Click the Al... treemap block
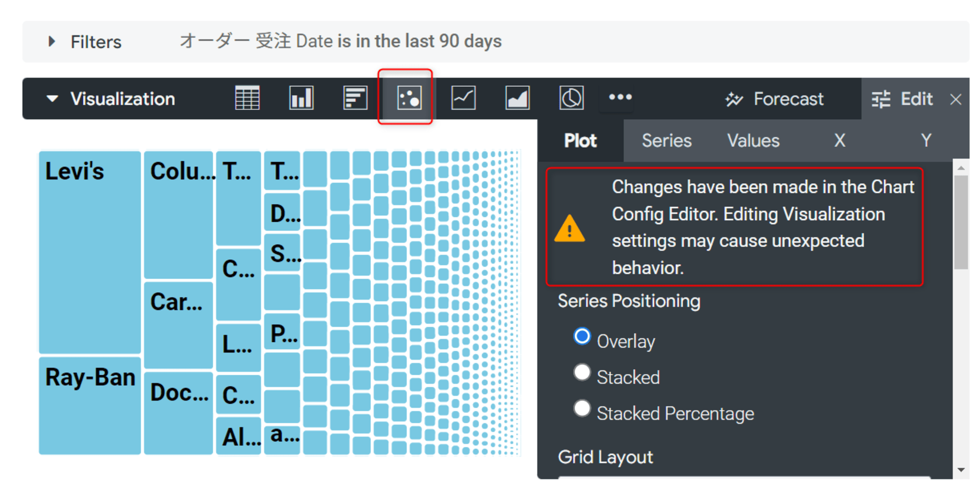 coord(239,436)
